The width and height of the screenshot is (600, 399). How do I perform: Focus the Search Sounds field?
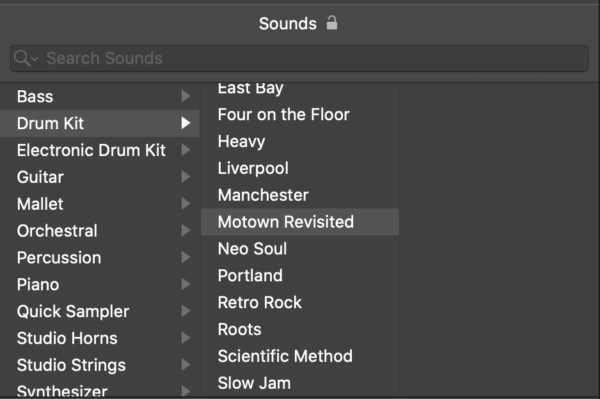pyautogui.click(x=299, y=58)
